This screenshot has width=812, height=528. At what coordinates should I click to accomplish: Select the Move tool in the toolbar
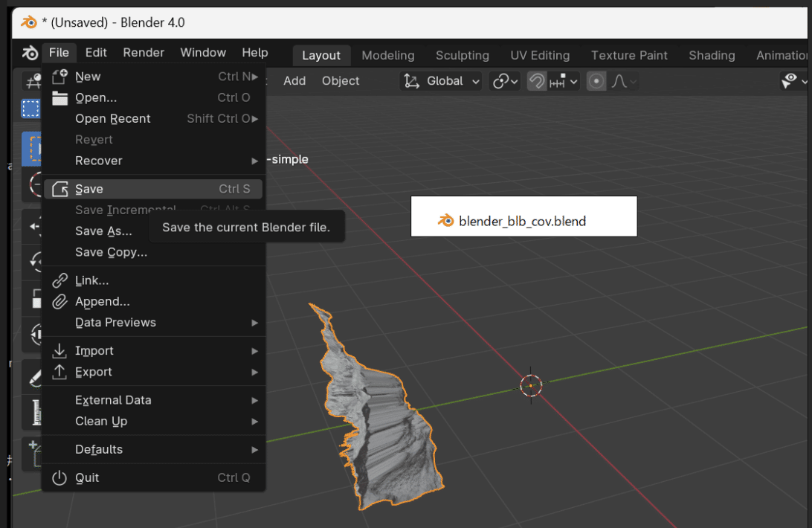33,225
